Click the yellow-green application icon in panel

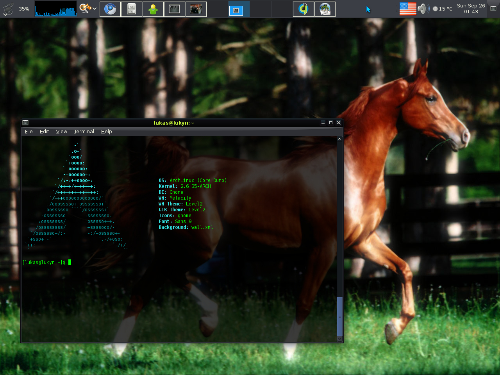(303, 9)
